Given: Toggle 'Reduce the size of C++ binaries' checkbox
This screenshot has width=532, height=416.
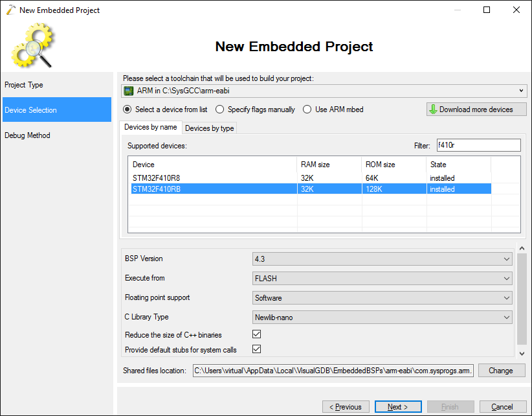Looking at the screenshot, I should click(x=256, y=334).
